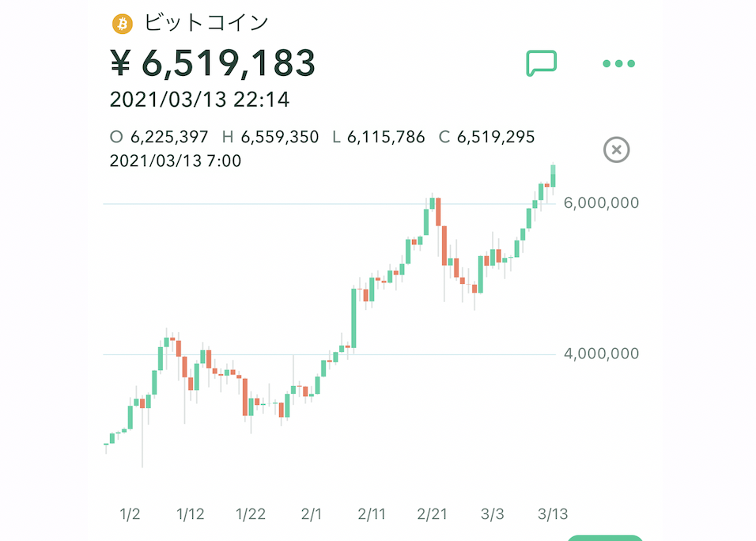Click the 4,000,000 price axis label
Screen dimensions: 756x541
point(601,354)
